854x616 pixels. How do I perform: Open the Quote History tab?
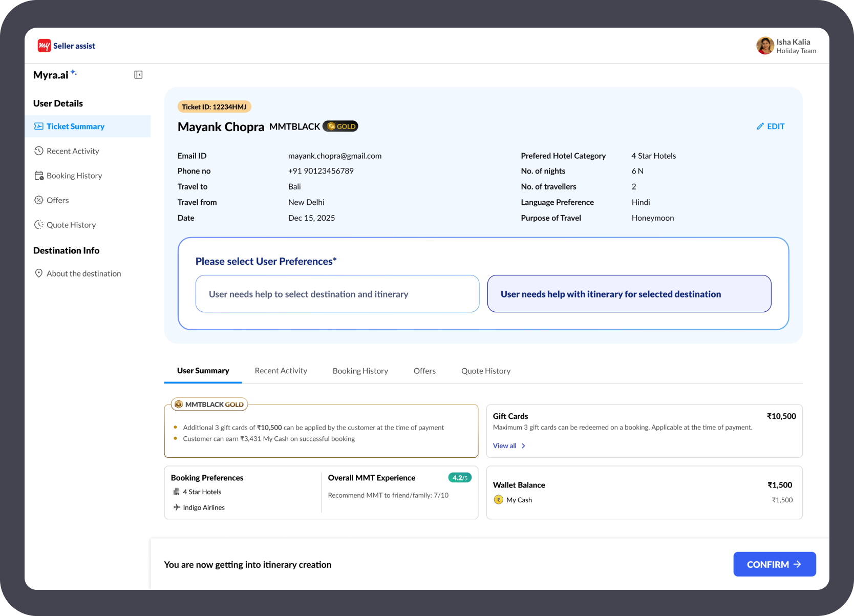click(486, 371)
